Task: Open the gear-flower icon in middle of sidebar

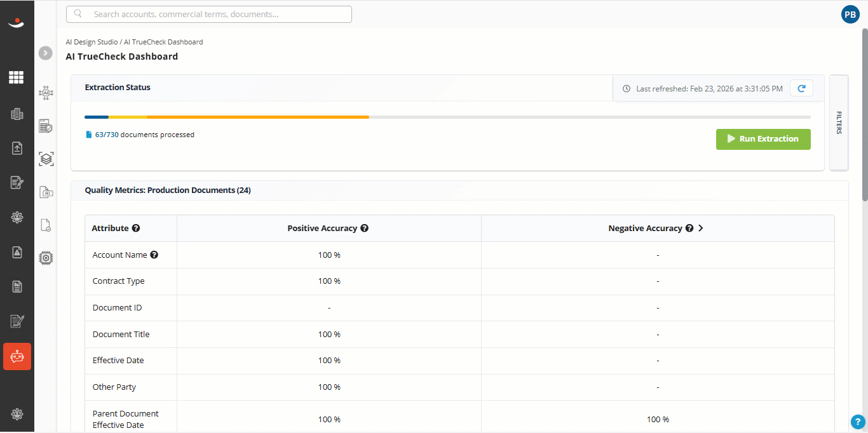Action: [x=17, y=217]
